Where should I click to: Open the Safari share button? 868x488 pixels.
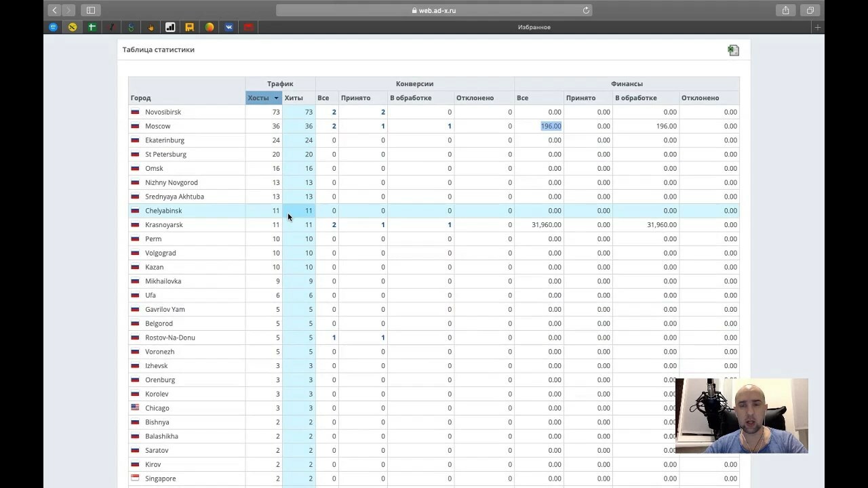point(785,10)
